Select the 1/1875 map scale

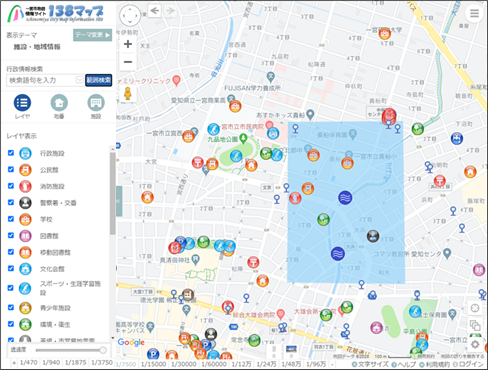pyautogui.click(x=75, y=363)
